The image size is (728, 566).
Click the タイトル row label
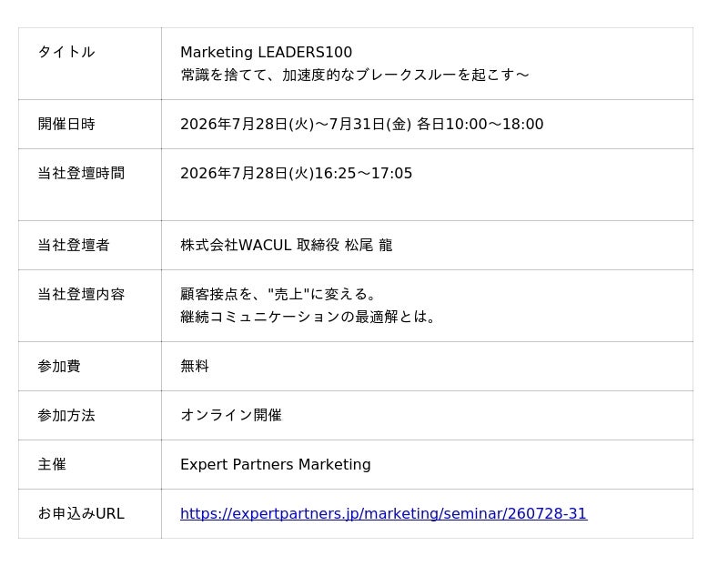66,52
